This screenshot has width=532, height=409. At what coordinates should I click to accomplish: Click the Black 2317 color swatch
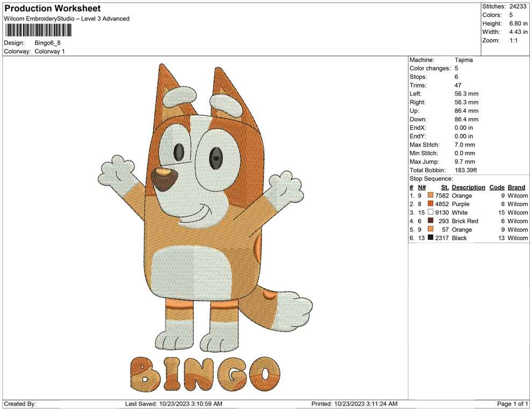430,238
